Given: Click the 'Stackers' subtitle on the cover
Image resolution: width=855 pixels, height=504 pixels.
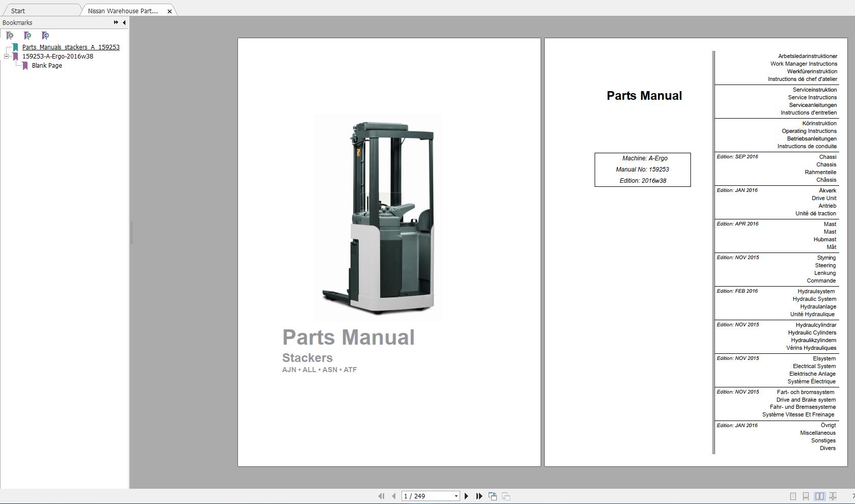Looking at the screenshot, I should coord(307,358).
